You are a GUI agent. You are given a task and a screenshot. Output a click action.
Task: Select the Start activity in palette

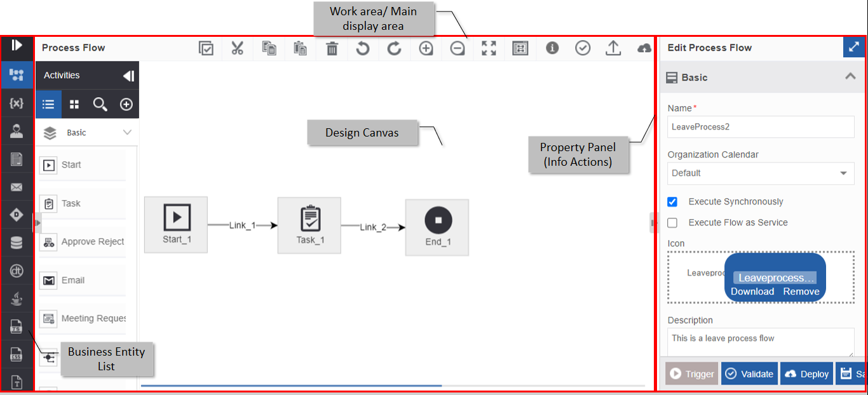(82, 165)
